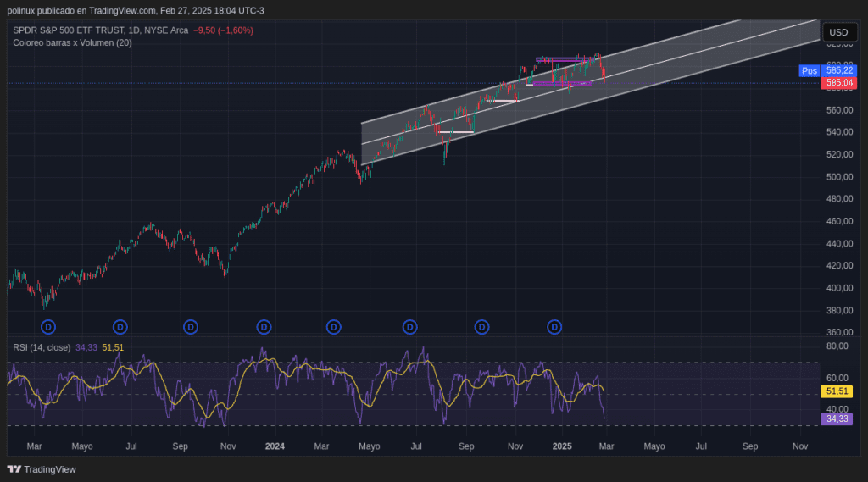Viewport: 868px width, 482px height.
Task: Select the dividend marker near September 2024
Action: [481, 327]
